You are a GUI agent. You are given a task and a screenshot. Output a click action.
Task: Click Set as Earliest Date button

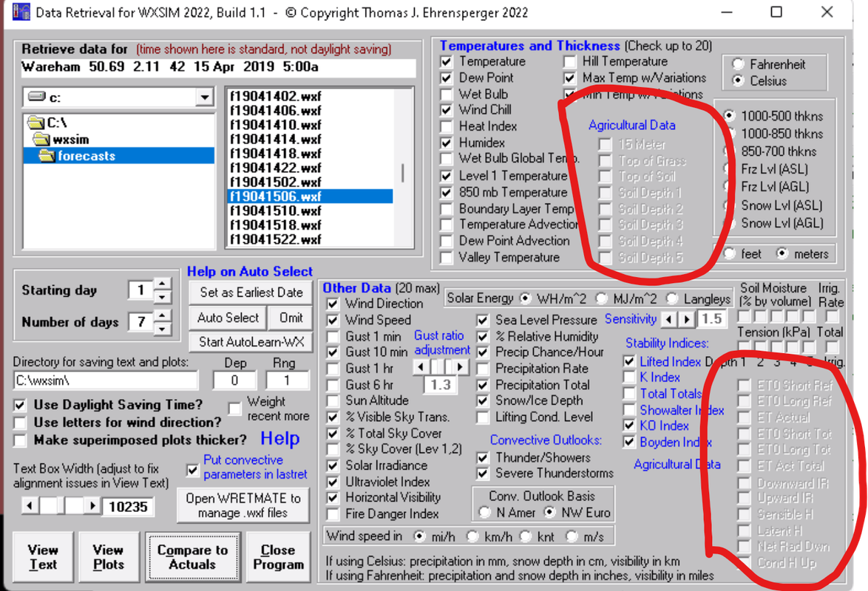[x=251, y=293]
